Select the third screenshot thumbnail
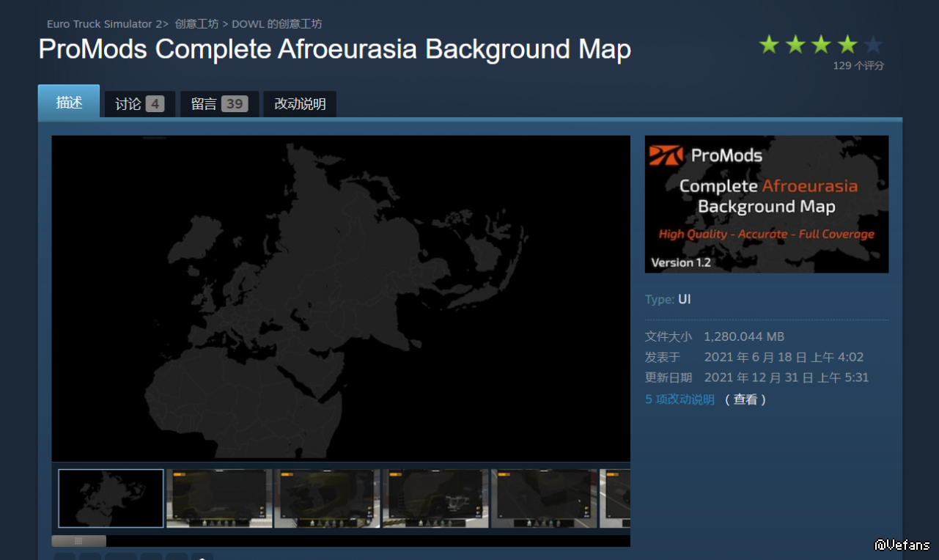Viewport: 939px width, 560px height. click(327, 498)
